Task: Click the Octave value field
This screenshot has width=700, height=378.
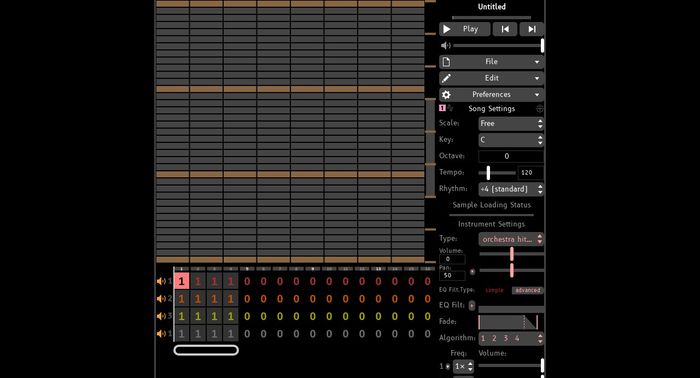Action: point(511,156)
